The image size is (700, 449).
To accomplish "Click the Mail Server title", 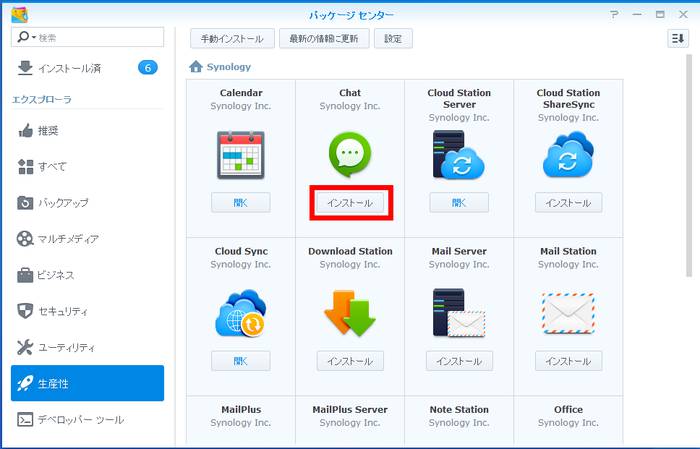I will click(x=459, y=251).
